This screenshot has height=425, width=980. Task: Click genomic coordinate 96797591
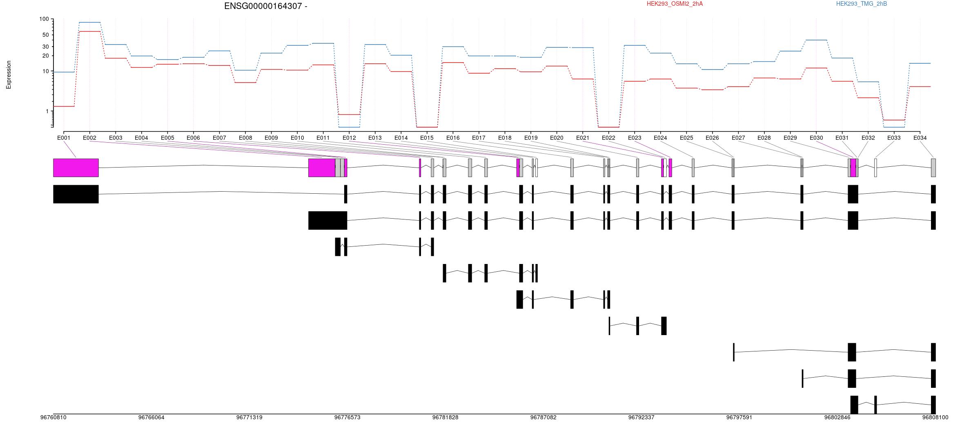click(x=739, y=417)
